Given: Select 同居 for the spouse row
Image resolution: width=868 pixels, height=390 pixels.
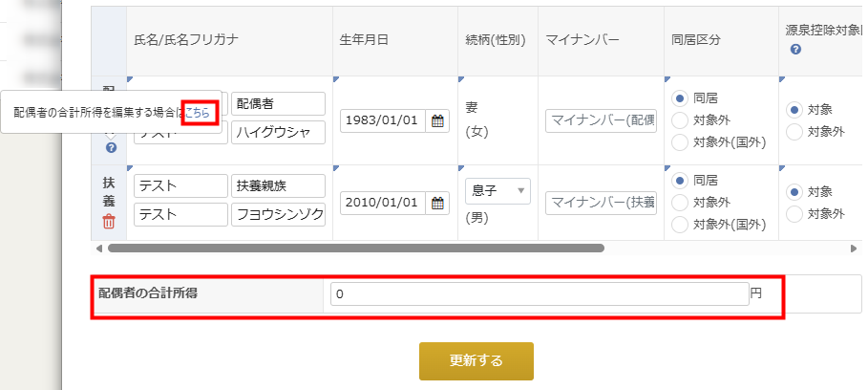Looking at the screenshot, I should [x=680, y=97].
